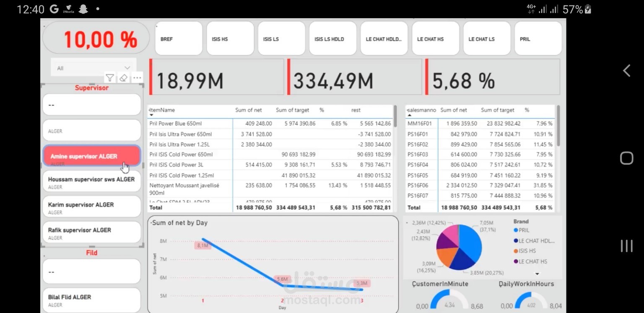Select Rafik supervisor ALGER card
Screen dimensions: 644x313
[x=91, y=232]
